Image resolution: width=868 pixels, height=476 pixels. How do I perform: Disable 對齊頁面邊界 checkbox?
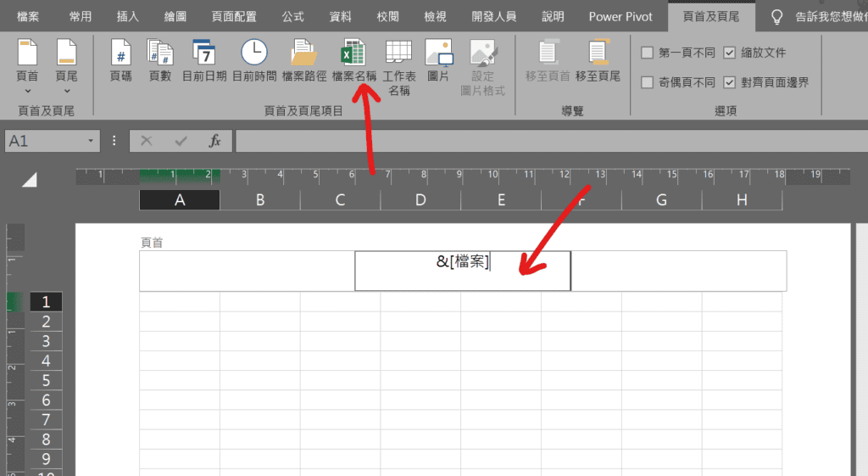tap(730, 82)
